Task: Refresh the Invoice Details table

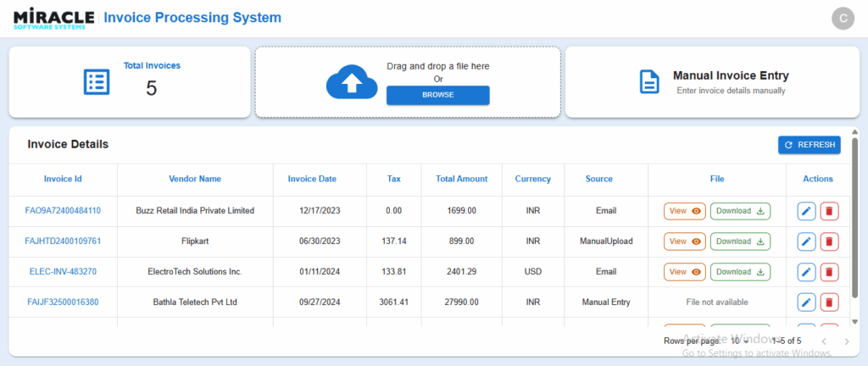Action: tap(810, 145)
